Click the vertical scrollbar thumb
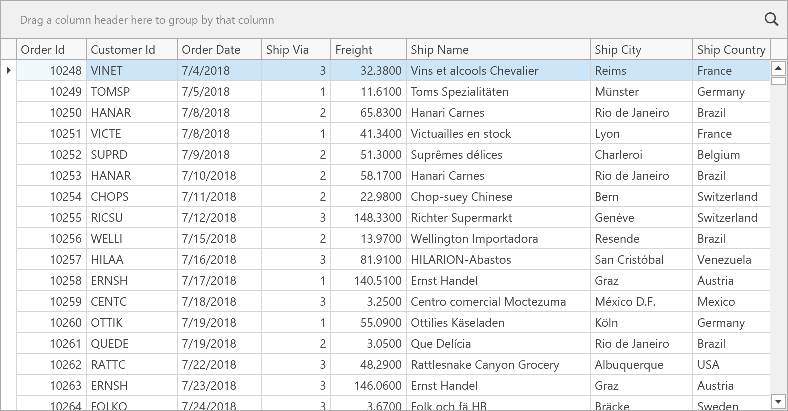 [x=778, y=81]
